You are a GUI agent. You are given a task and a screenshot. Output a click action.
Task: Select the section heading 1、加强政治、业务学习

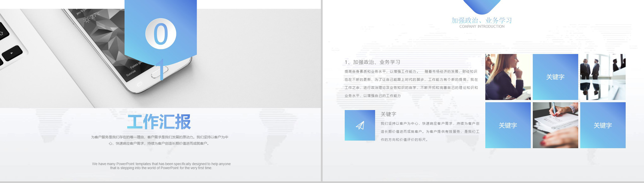[x=372, y=62]
